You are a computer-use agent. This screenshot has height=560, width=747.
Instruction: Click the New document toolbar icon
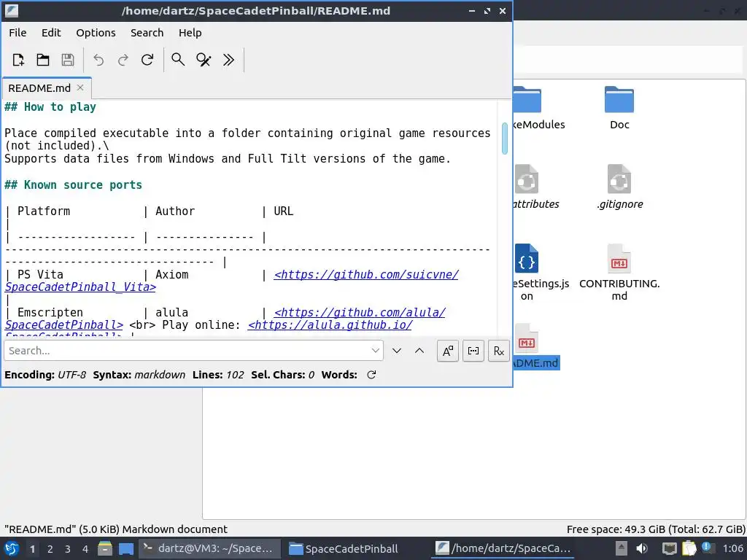(x=18, y=60)
